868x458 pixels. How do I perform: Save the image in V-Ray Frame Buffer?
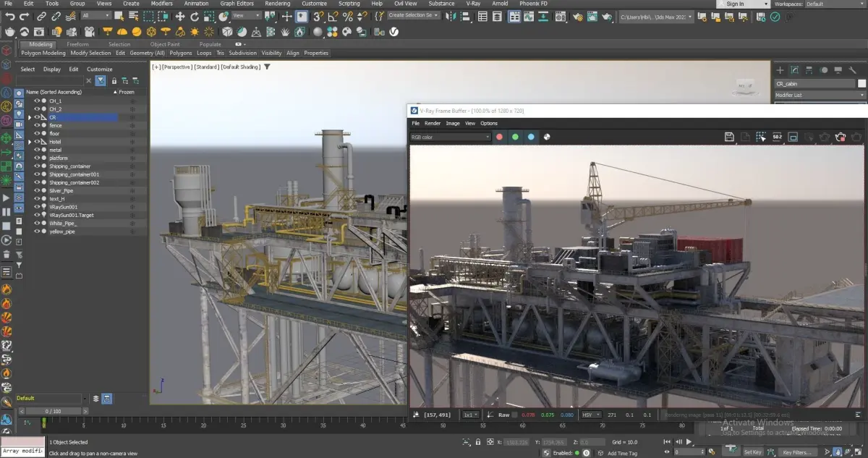(x=729, y=137)
